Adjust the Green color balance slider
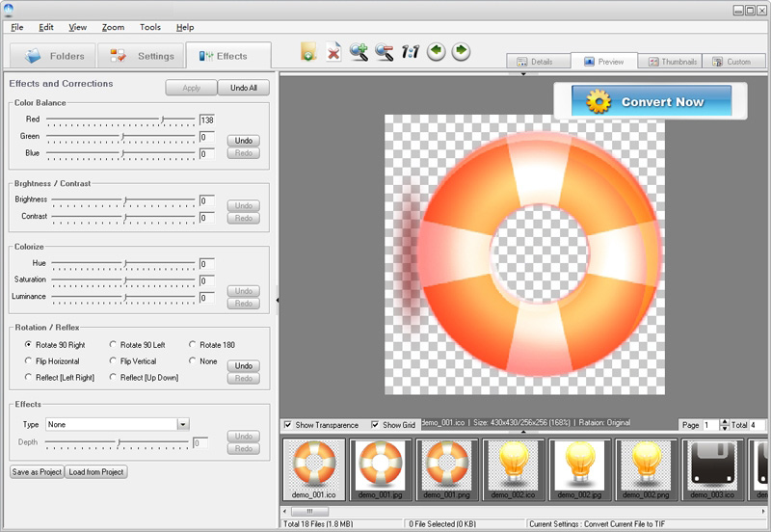 [x=120, y=136]
